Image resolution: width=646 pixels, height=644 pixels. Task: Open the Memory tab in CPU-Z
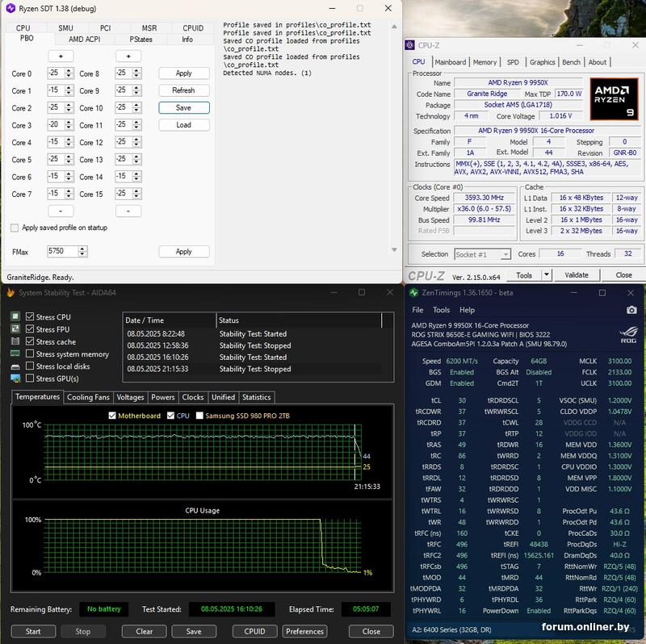pyautogui.click(x=484, y=62)
